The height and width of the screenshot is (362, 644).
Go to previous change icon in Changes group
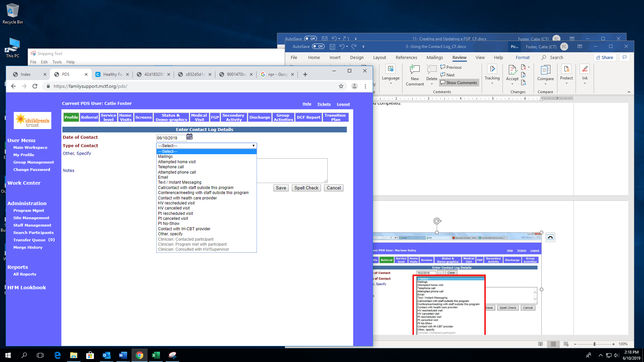(524, 75)
